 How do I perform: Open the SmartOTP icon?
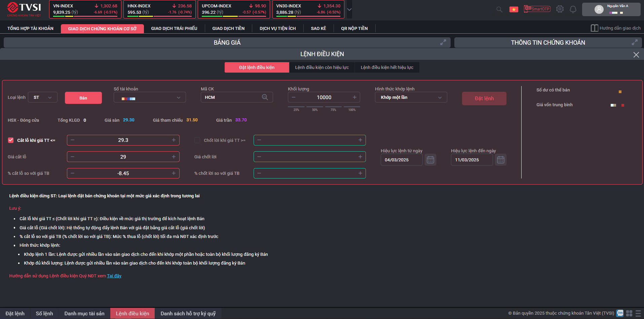click(x=537, y=9)
